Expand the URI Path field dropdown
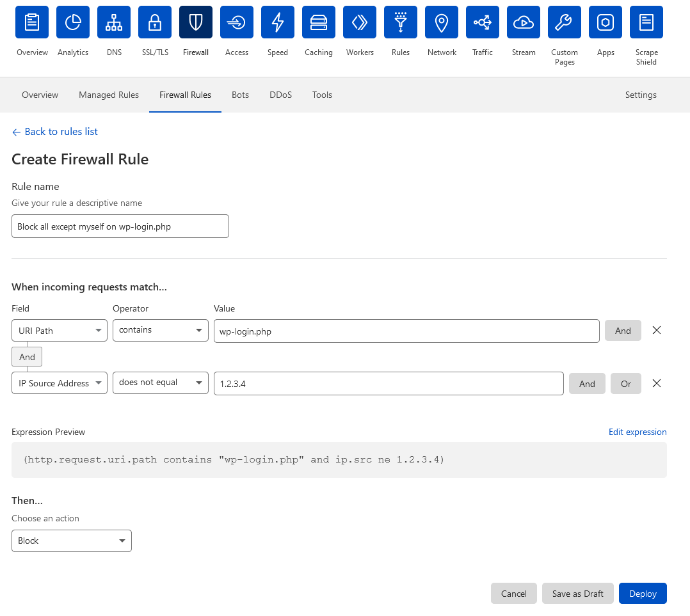This screenshot has height=616, width=690. point(60,331)
